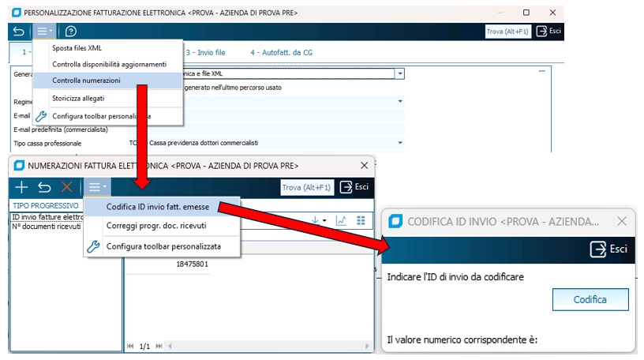Viewport: 644px width, 360px height.
Task: Close the Numerazioni fattura elettronica window
Action: 365,166
